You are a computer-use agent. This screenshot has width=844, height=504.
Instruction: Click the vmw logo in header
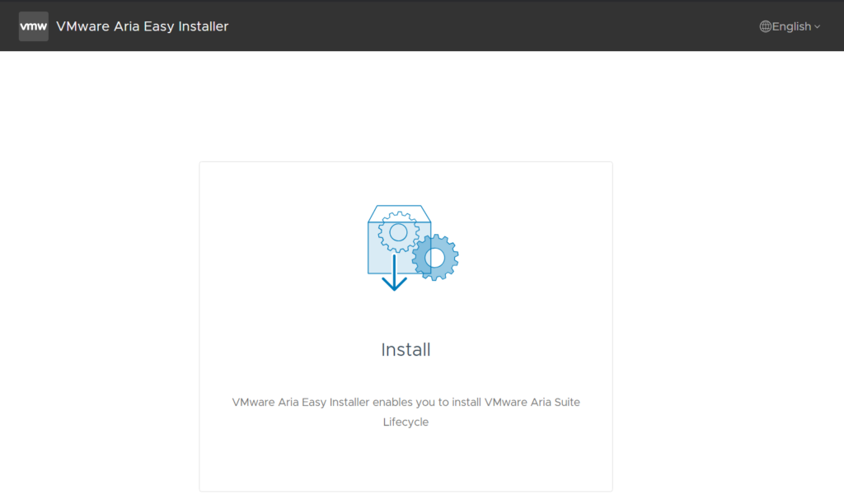click(33, 26)
